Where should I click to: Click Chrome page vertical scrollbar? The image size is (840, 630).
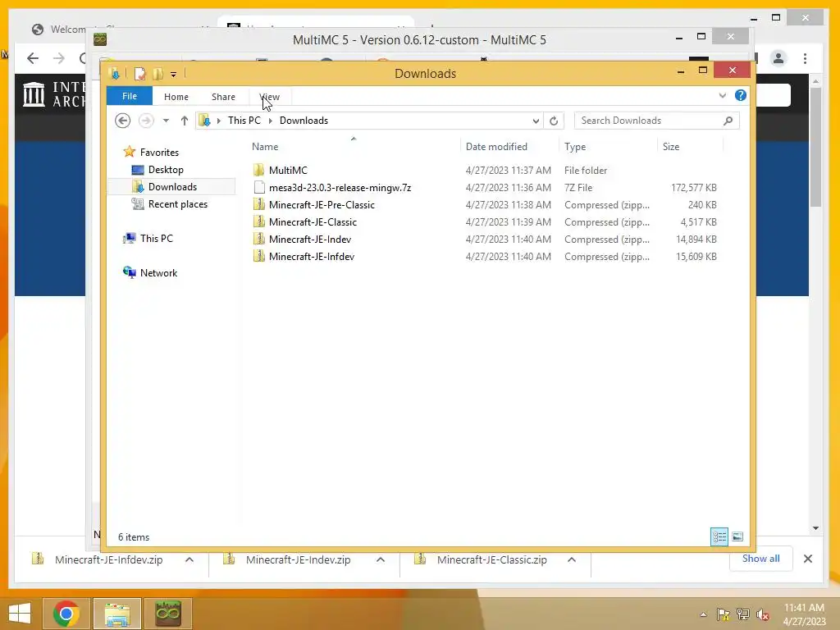(815, 148)
